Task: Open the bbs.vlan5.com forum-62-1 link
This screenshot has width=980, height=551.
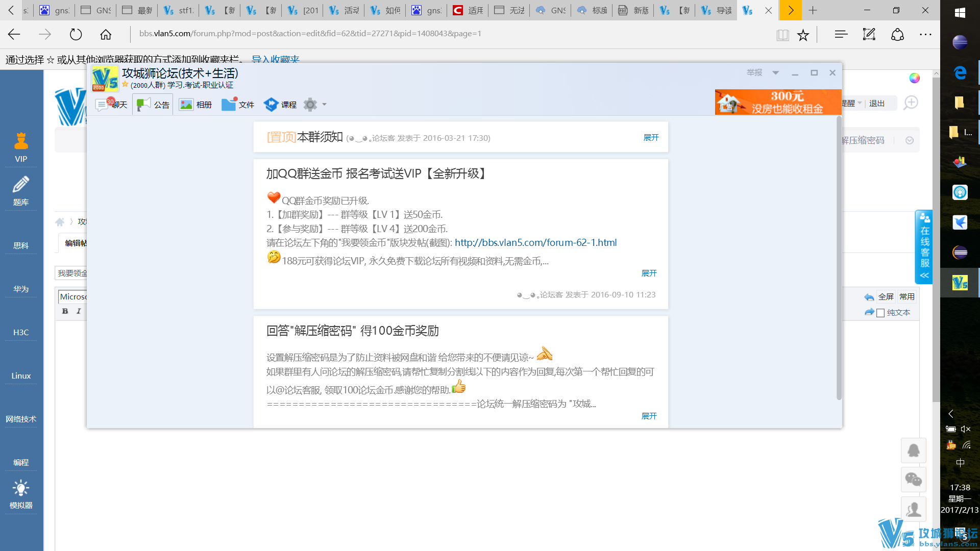Action: 535,242
